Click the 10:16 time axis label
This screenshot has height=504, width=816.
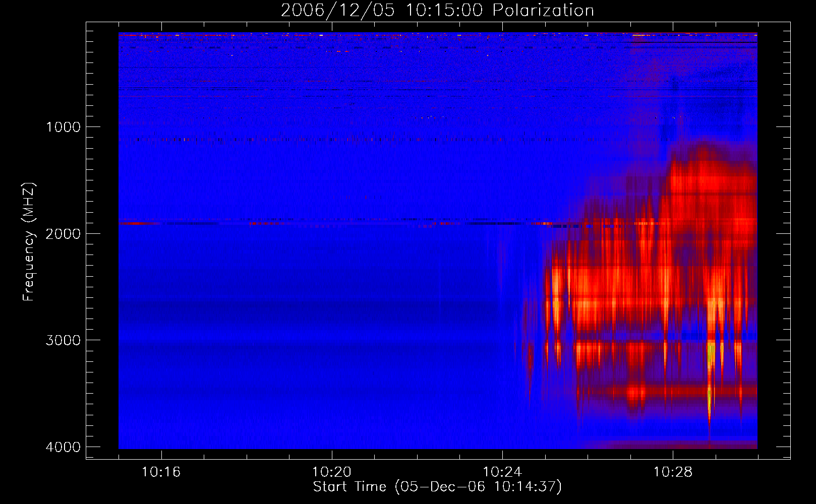[x=161, y=472]
